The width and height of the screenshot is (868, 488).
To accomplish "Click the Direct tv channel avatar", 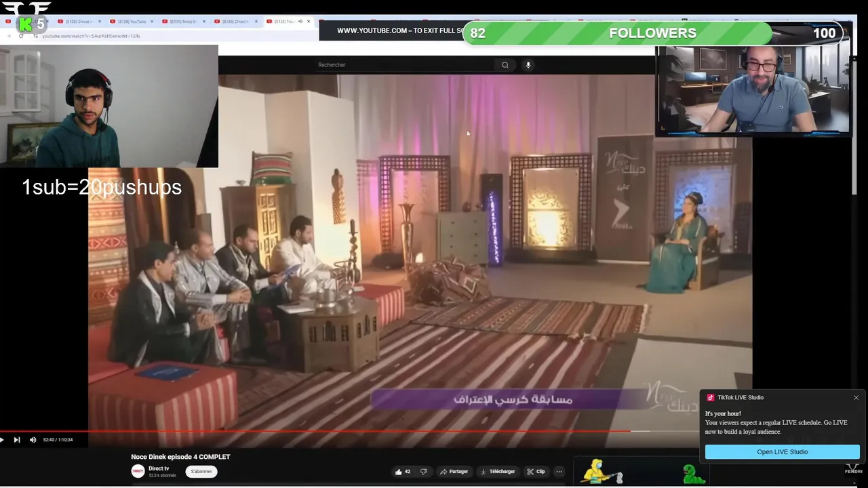I will [x=138, y=472].
